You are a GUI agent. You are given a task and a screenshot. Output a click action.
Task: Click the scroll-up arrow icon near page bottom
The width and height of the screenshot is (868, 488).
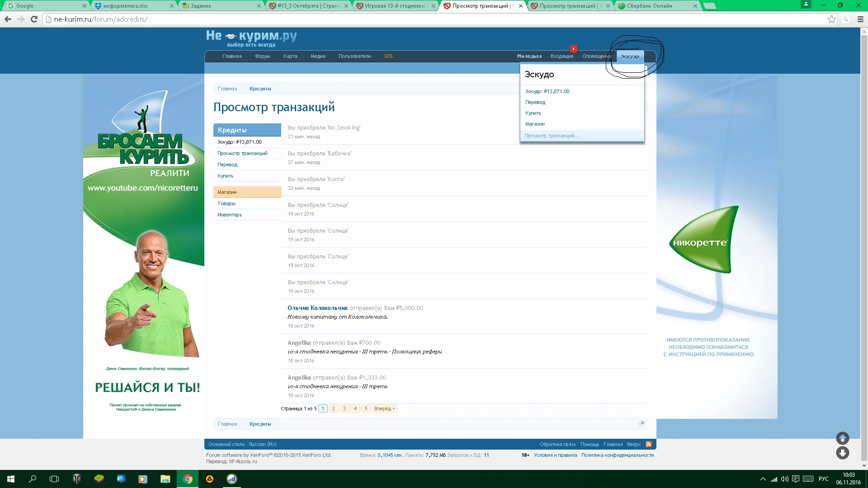pos(842,438)
